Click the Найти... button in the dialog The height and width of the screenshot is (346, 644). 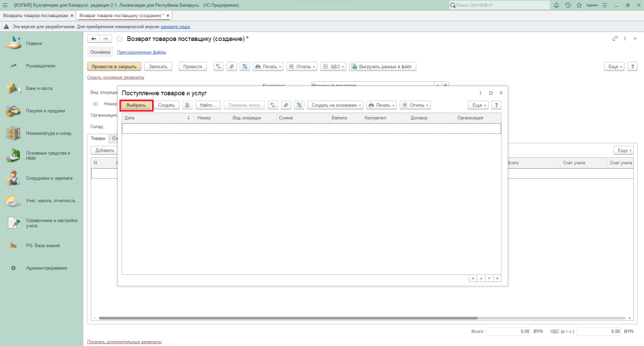point(208,105)
